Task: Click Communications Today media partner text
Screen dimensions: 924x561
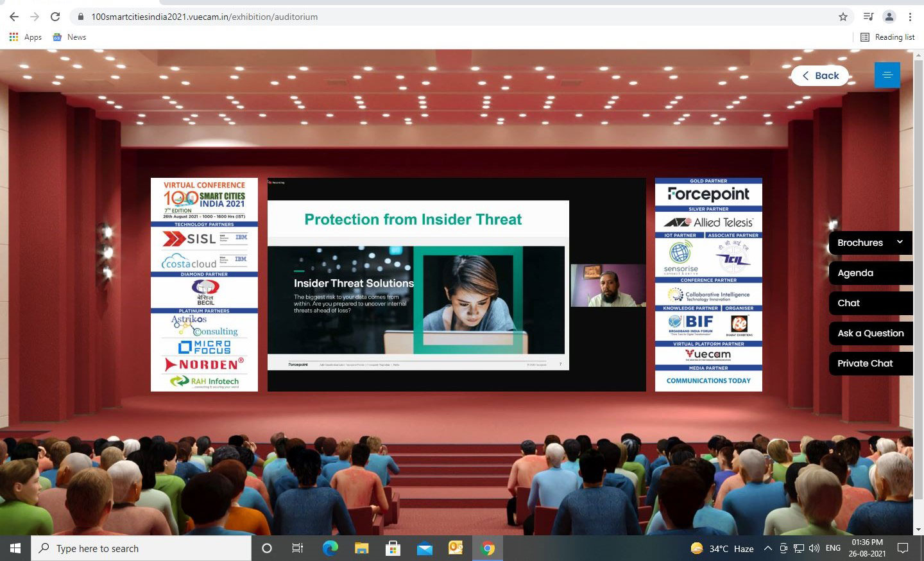Action: coord(708,381)
